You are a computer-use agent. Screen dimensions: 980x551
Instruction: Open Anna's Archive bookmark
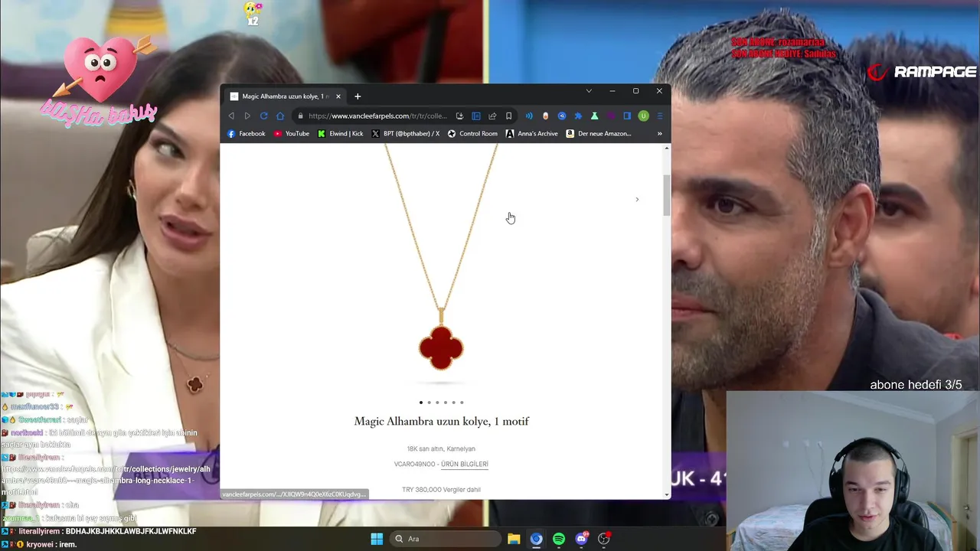[532, 133]
